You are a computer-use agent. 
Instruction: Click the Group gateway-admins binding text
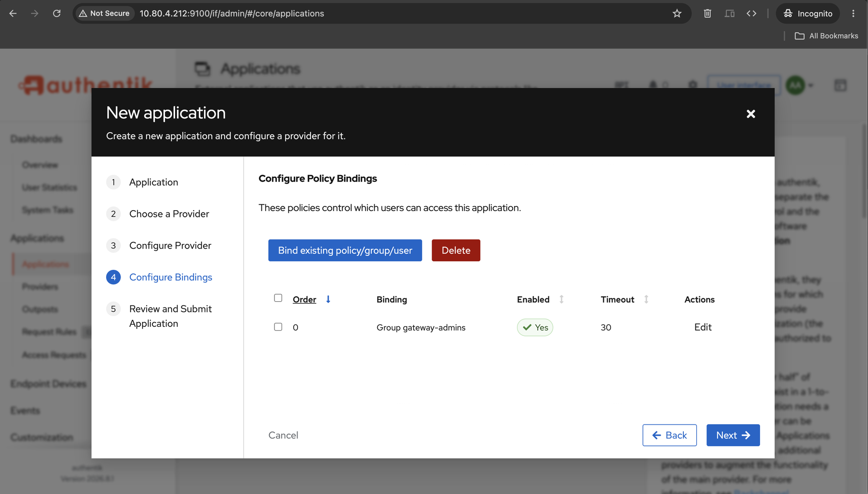pos(421,328)
